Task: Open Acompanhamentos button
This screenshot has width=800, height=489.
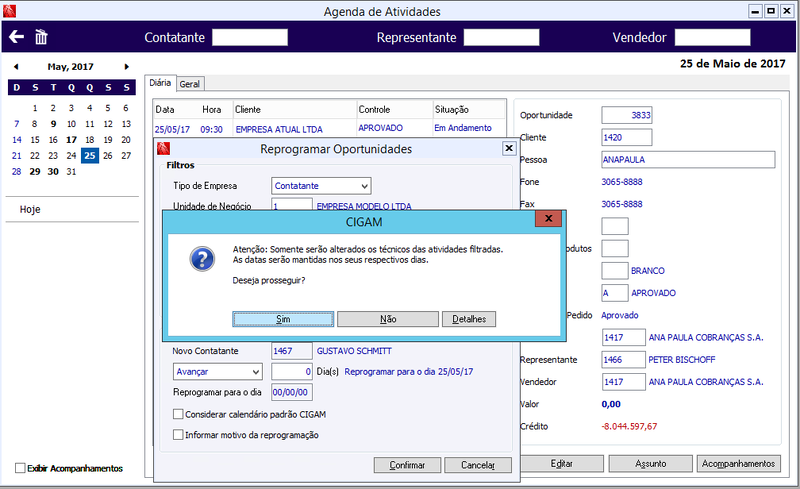Action: 739,463
